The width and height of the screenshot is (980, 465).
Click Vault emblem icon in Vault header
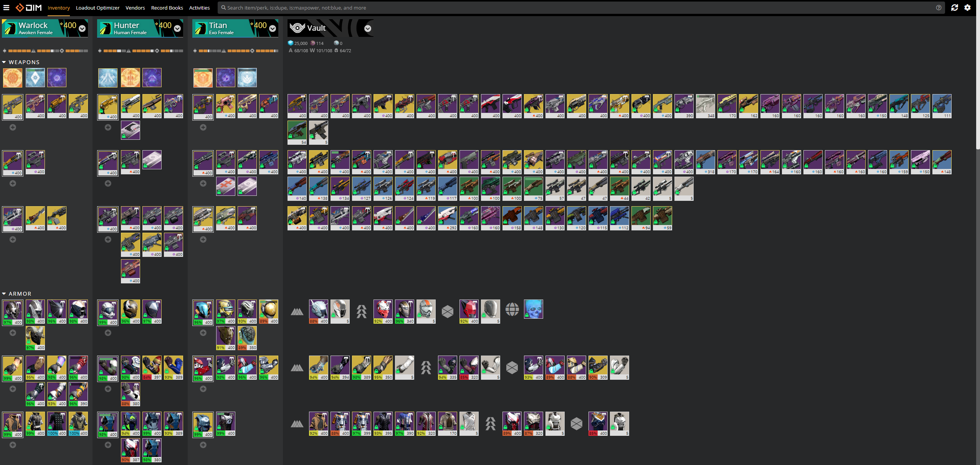pyautogui.click(x=297, y=28)
